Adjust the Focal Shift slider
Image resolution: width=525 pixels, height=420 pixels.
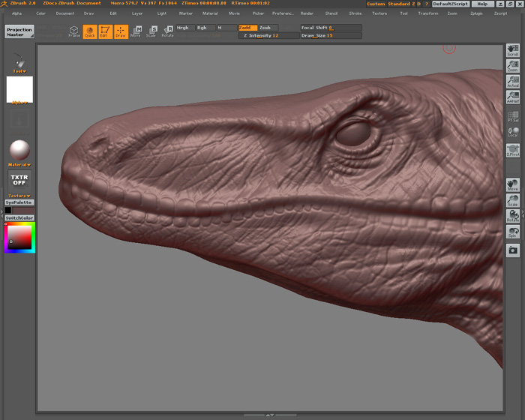point(331,28)
